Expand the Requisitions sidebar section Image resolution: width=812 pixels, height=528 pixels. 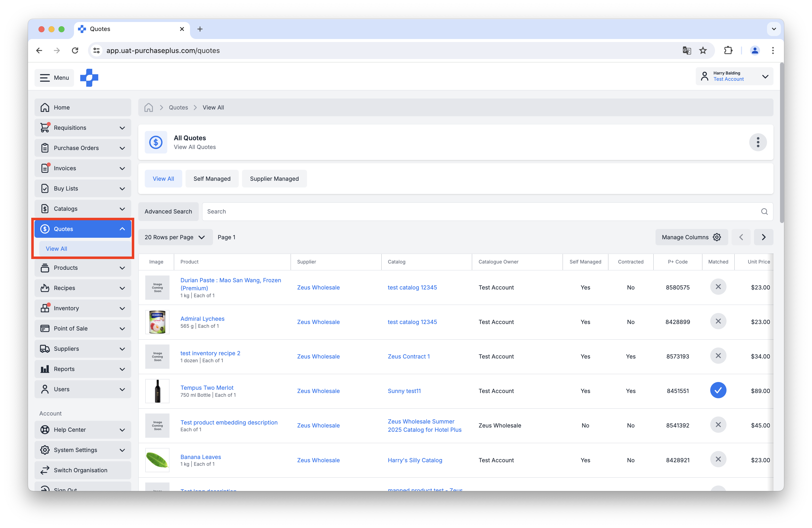83,127
